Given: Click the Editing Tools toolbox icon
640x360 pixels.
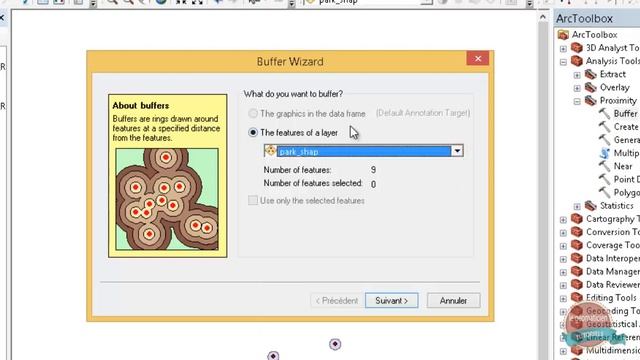Looking at the screenshot, I should [x=577, y=298].
